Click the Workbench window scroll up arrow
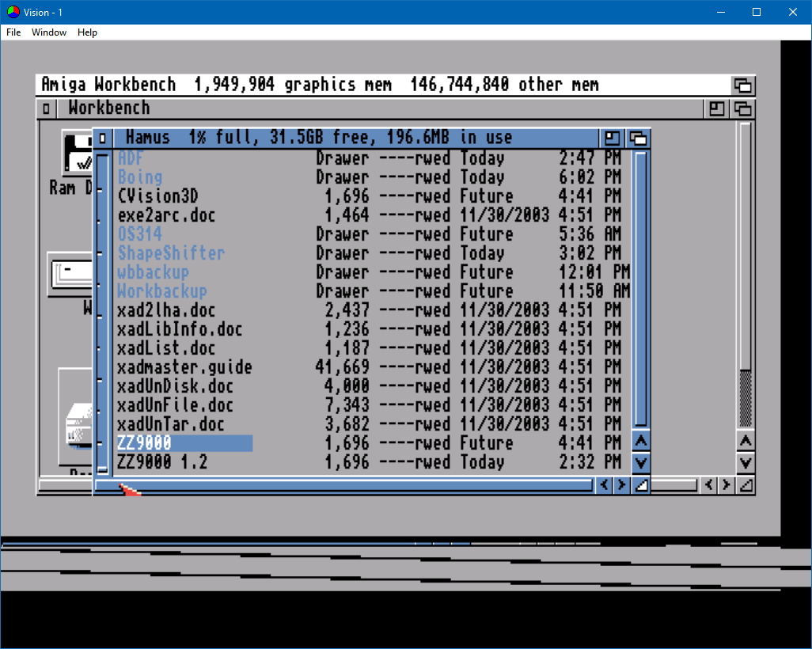This screenshot has width=812, height=649. pos(746,442)
